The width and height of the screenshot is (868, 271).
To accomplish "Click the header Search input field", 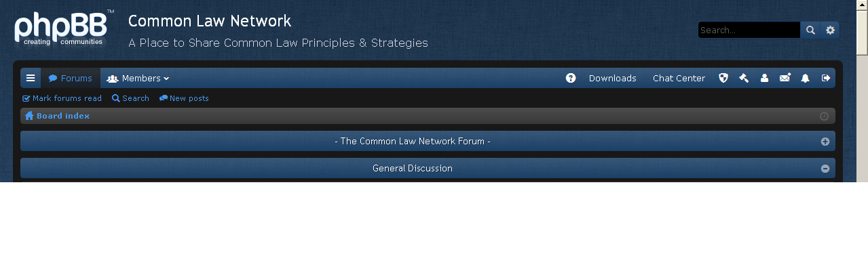I will 749,30.
